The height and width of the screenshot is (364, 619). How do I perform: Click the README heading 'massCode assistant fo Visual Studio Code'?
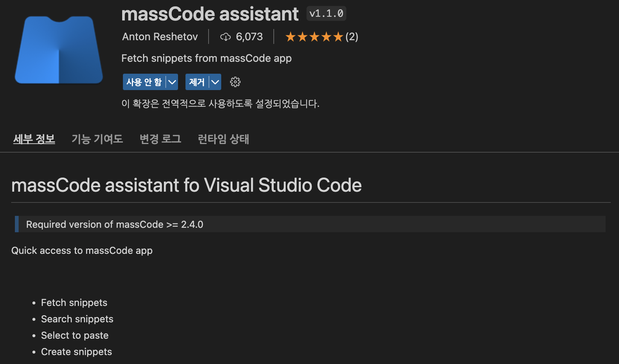point(186,185)
